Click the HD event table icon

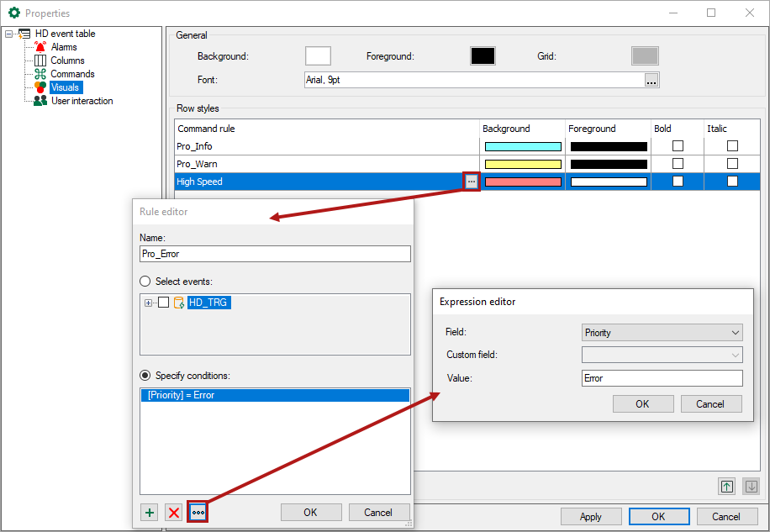[x=24, y=34]
